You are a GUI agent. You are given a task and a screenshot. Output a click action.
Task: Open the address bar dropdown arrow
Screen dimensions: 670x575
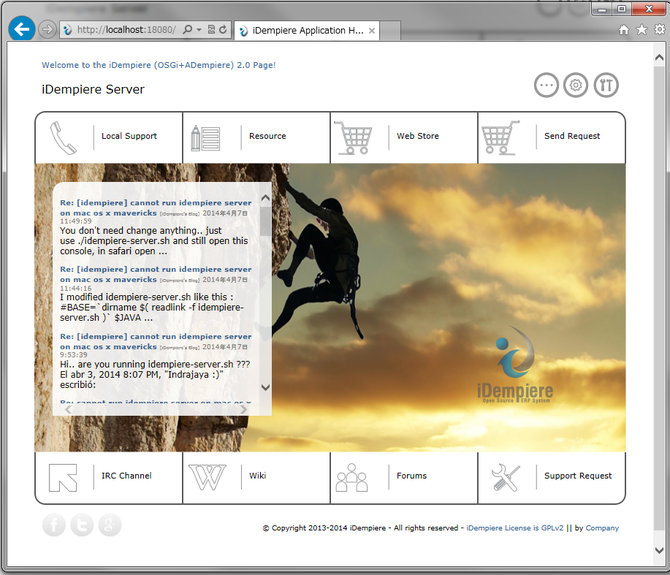click(x=199, y=29)
